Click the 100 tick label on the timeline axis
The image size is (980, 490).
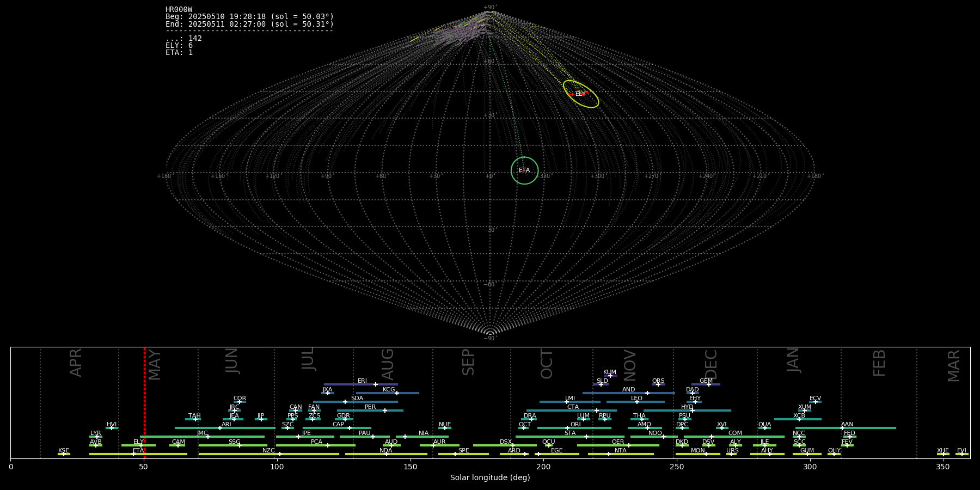[277, 467]
